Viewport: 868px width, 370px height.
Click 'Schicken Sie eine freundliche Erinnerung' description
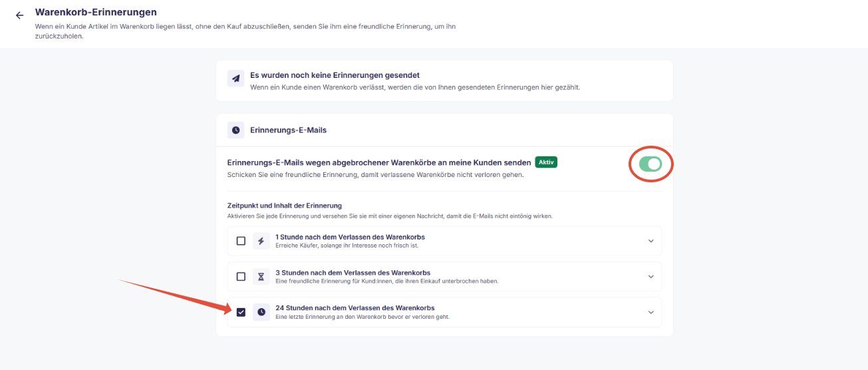[376, 175]
